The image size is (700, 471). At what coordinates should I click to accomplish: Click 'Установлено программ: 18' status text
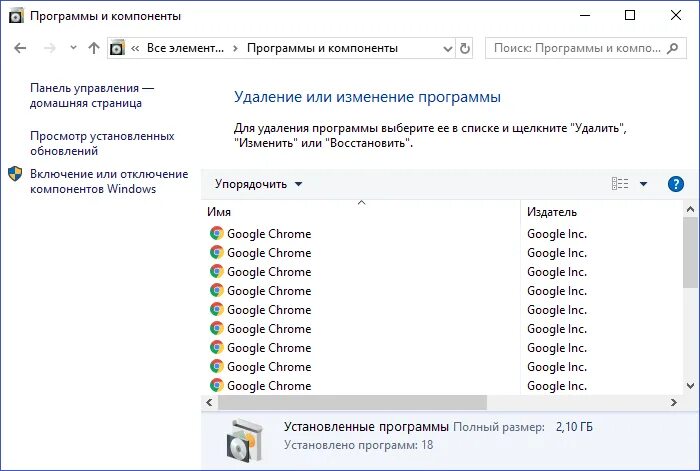pos(358,445)
